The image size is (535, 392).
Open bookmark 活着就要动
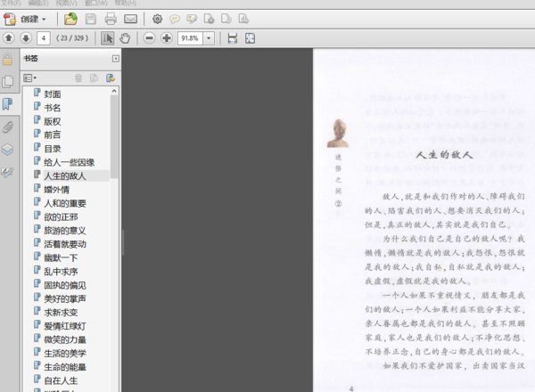pos(65,244)
